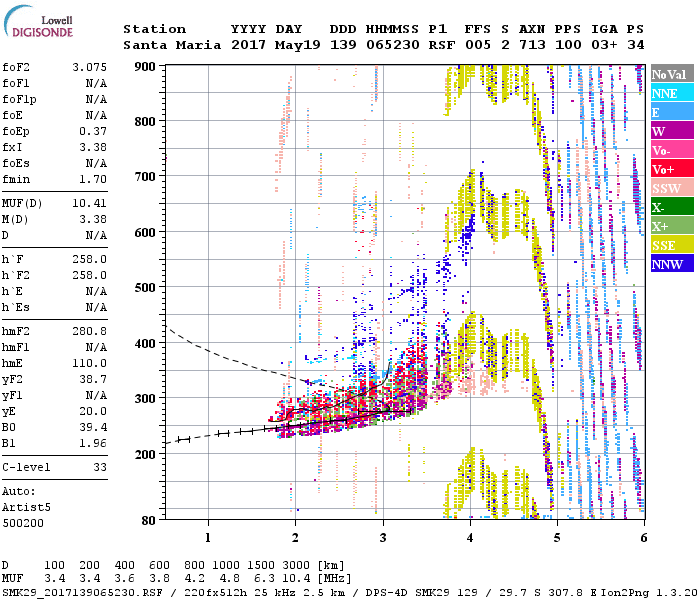Select the IGA value 03+
This screenshot has height=600, width=700.
(x=604, y=45)
